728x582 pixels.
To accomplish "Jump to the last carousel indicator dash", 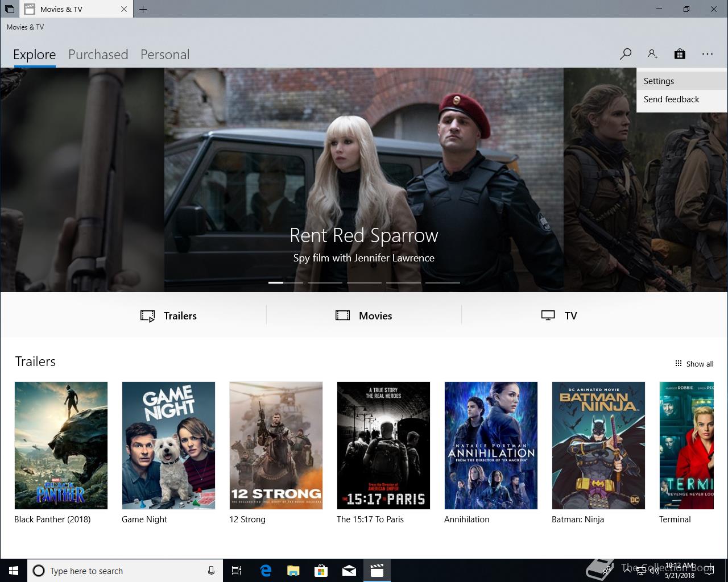I will pyautogui.click(x=442, y=282).
